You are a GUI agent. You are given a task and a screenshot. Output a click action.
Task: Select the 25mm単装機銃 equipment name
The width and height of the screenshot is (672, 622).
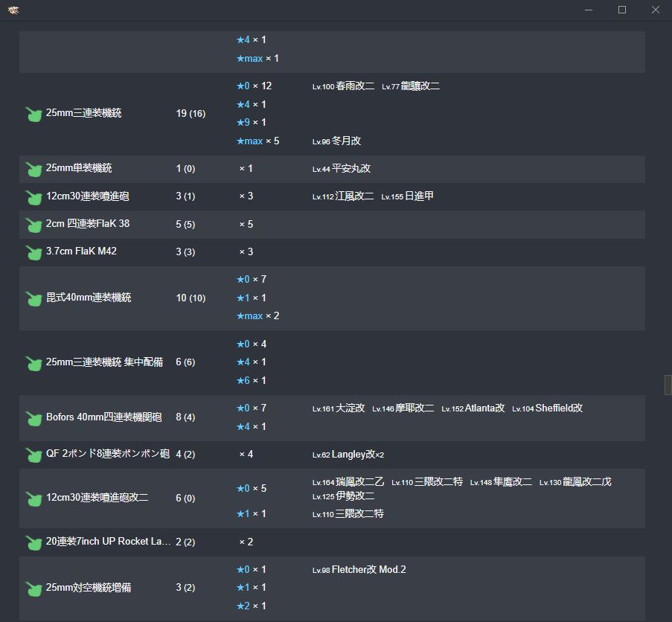pos(79,168)
